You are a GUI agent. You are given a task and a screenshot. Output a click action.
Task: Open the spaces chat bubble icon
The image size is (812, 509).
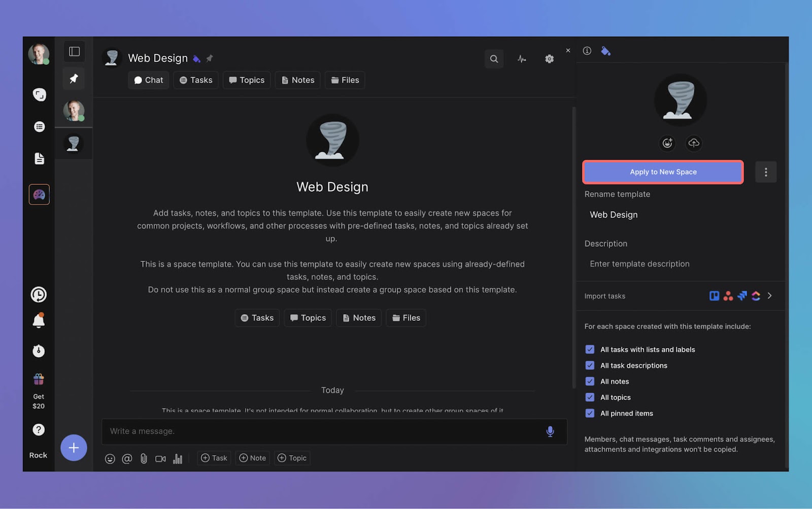[39, 94]
